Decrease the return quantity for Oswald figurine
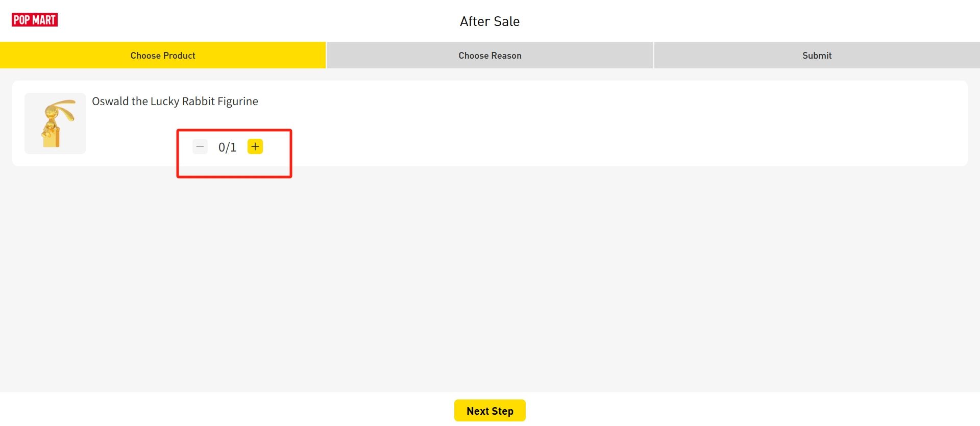980x426 pixels. pos(200,147)
